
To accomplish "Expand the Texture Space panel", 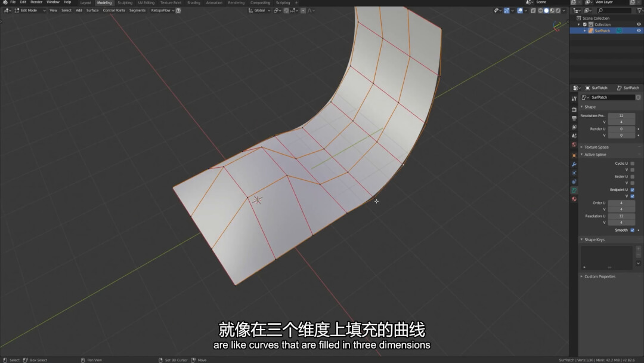I will point(596,147).
